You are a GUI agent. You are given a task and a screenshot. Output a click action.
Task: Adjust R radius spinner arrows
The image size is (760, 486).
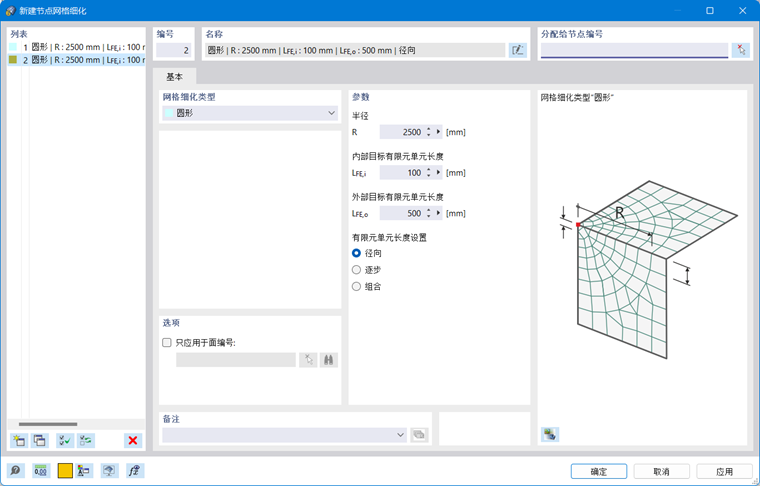coord(428,132)
